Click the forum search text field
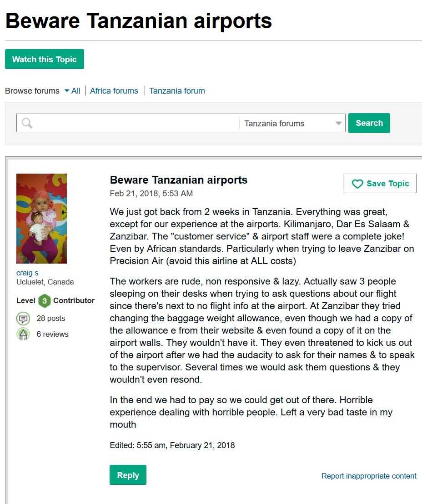 coord(136,123)
